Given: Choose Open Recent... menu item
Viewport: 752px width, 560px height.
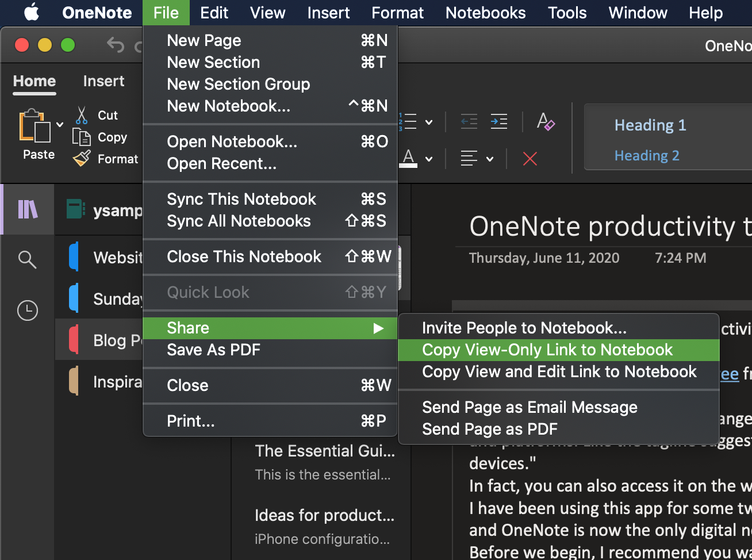Looking at the screenshot, I should [x=270, y=163].
